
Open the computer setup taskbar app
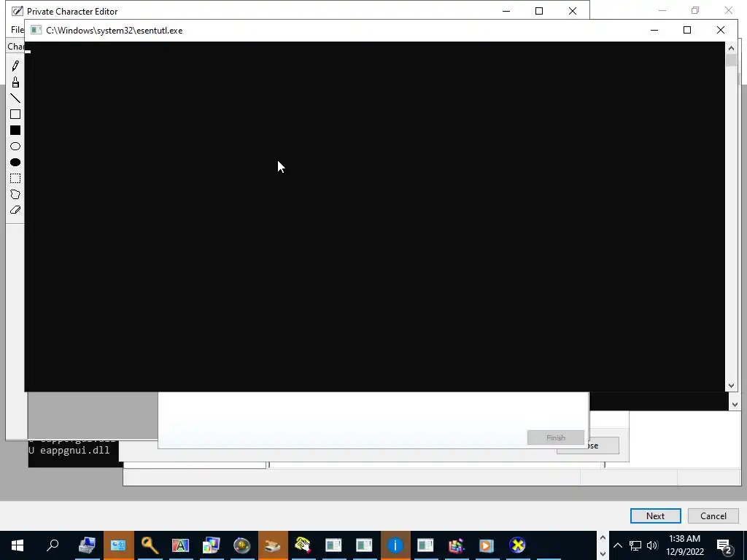click(88, 545)
